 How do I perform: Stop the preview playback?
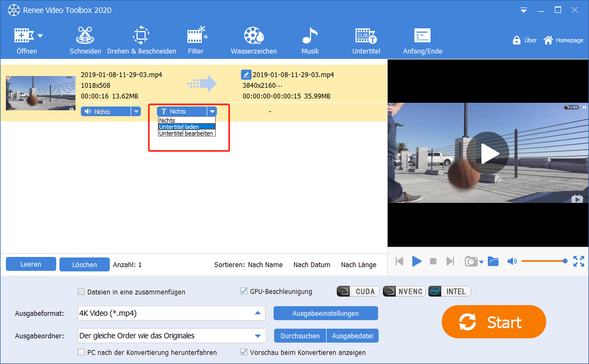pyautogui.click(x=433, y=261)
